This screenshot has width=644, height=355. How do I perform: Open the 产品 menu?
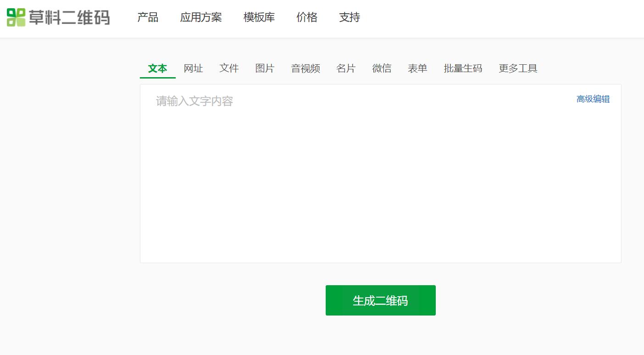(x=148, y=17)
